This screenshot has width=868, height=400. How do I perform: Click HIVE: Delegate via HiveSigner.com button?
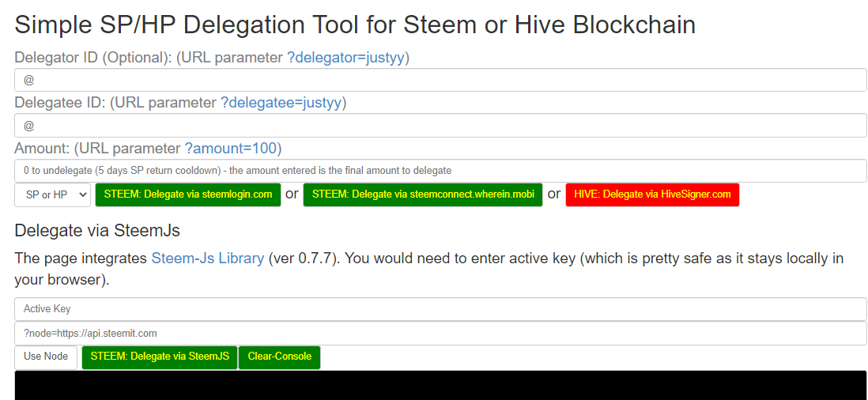tap(652, 194)
